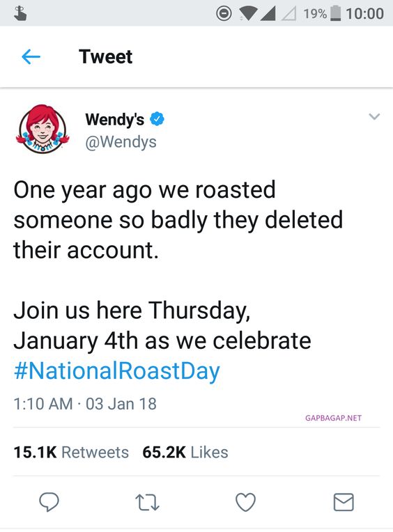Viewport: 393px width, 532px height.
Task: Expand tweet options chevron
Action: (x=374, y=117)
